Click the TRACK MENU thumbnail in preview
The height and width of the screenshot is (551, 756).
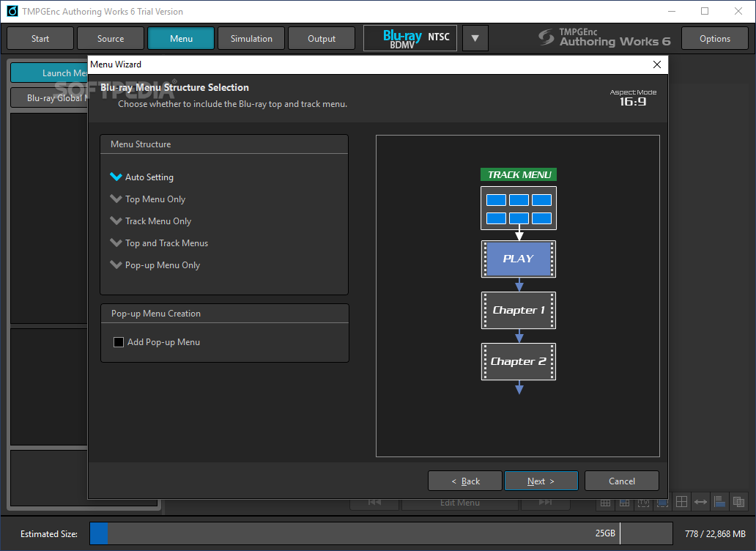[x=519, y=208]
